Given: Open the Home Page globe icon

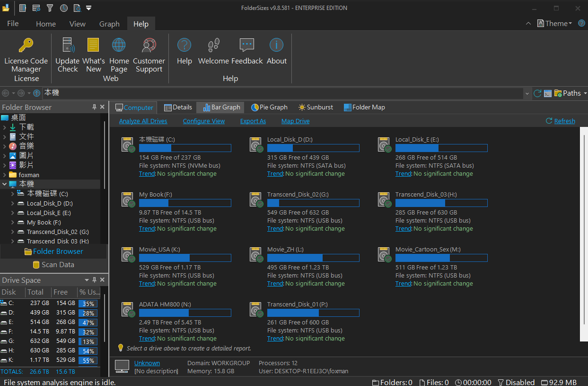Looking at the screenshot, I should point(119,45).
